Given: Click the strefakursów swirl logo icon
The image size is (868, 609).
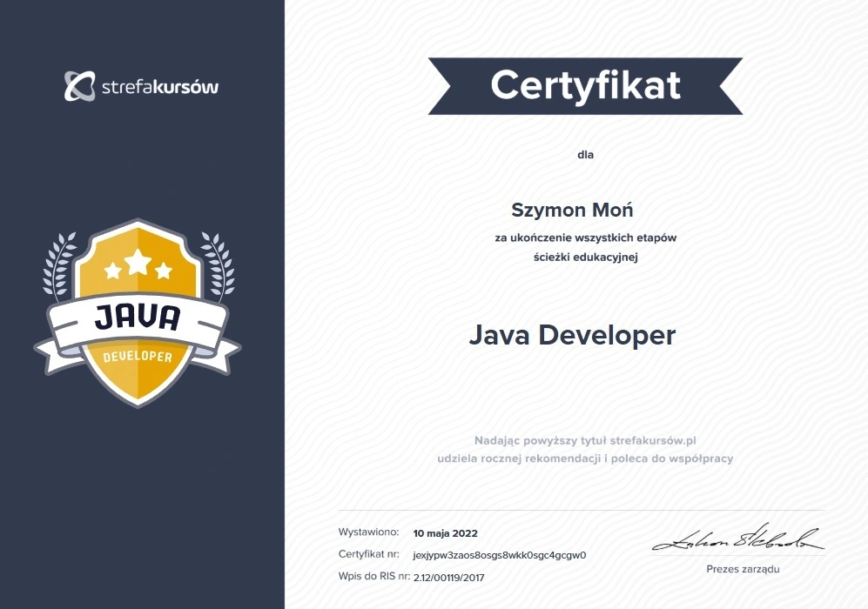Looking at the screenshot, I should pos(79,86).
